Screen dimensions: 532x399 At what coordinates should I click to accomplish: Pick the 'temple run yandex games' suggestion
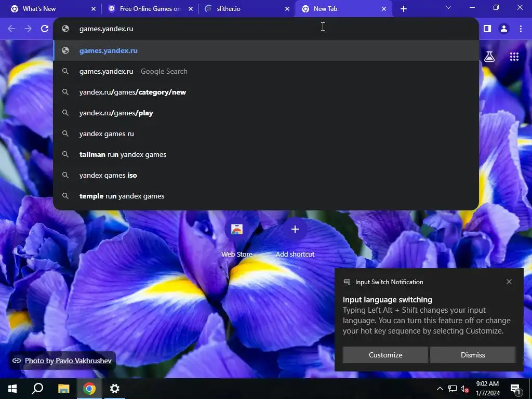tap(266, 196)
